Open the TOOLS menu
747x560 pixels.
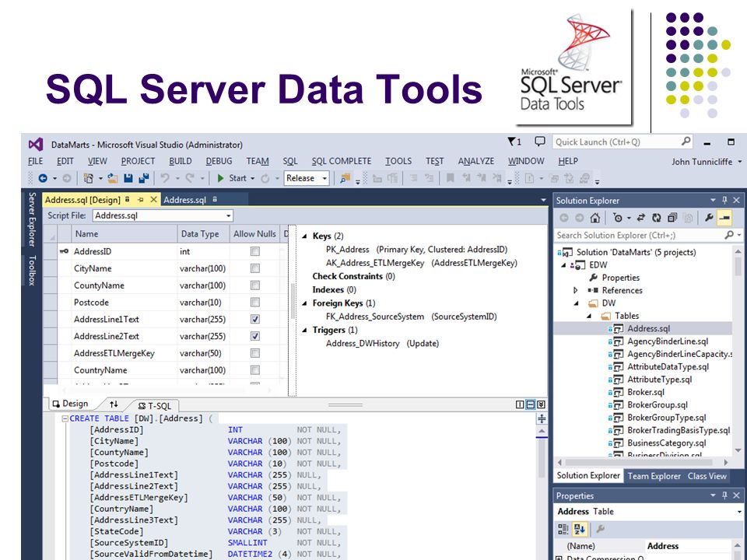(x=398, y=161)
